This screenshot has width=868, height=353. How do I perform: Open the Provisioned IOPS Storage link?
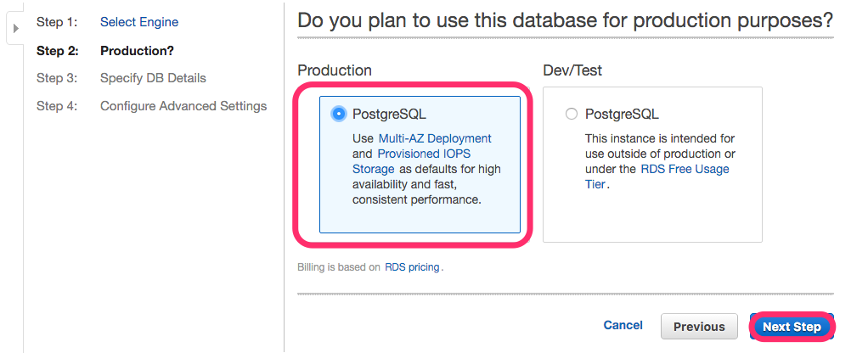[x=411, y=161]
